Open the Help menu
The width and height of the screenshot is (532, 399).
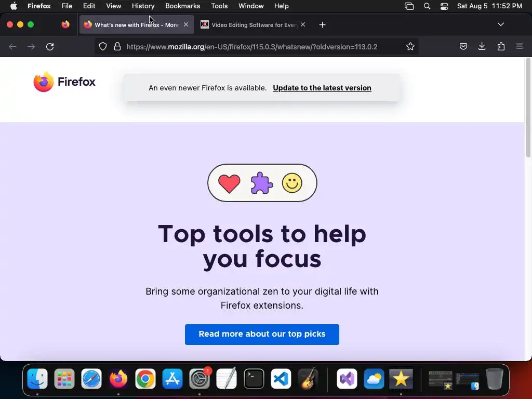tap(281, 6)
